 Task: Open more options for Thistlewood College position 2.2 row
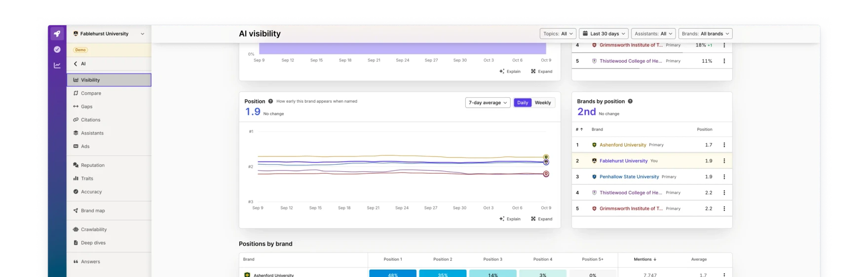coord(724,193)
